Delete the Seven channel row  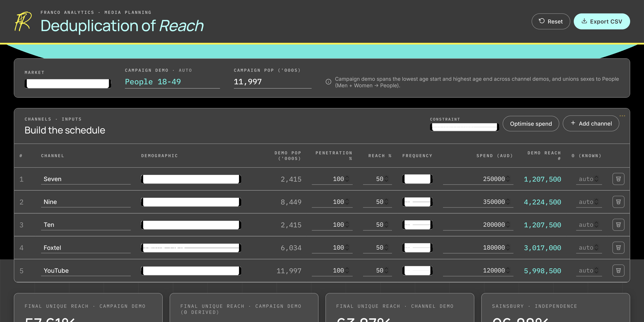pyautogui.click(x=618, y=179)
